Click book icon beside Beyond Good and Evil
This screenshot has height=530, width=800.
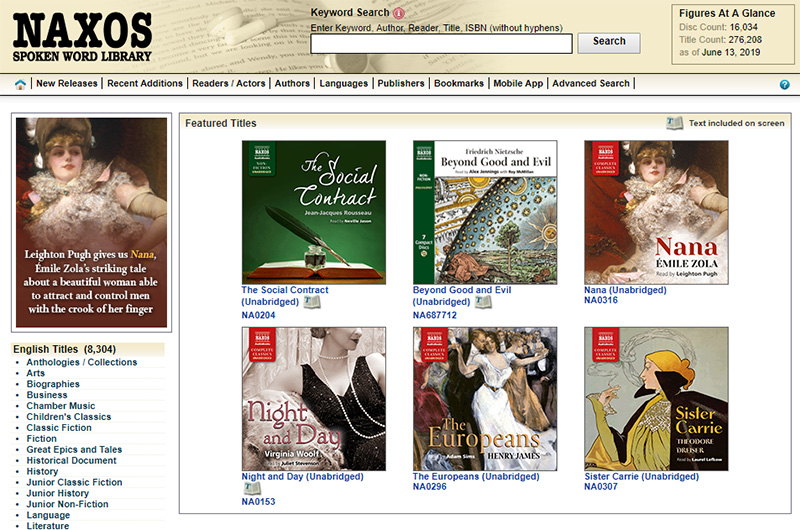(484, 302)
